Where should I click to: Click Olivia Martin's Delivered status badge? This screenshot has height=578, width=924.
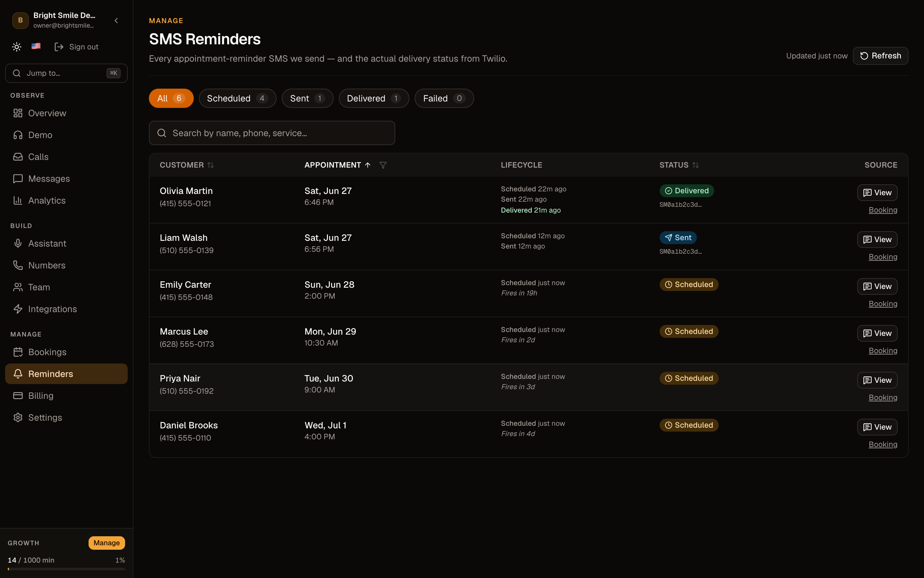(687, 191)
